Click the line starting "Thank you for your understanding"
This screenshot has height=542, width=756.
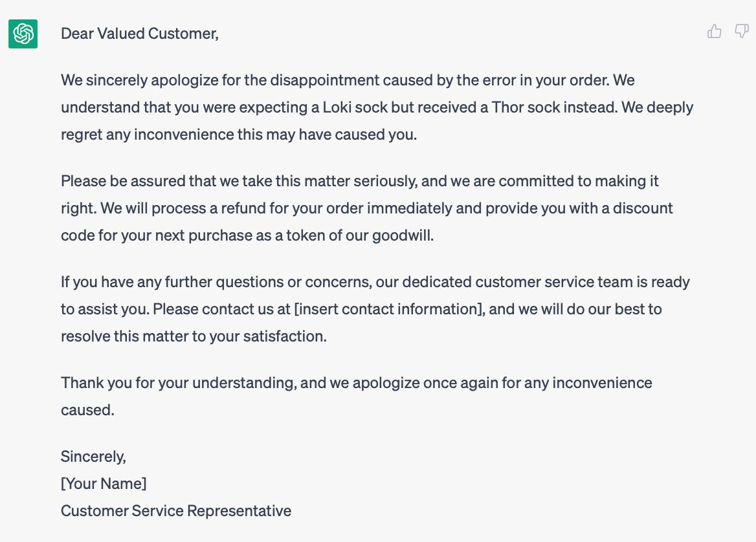[357, 383]
